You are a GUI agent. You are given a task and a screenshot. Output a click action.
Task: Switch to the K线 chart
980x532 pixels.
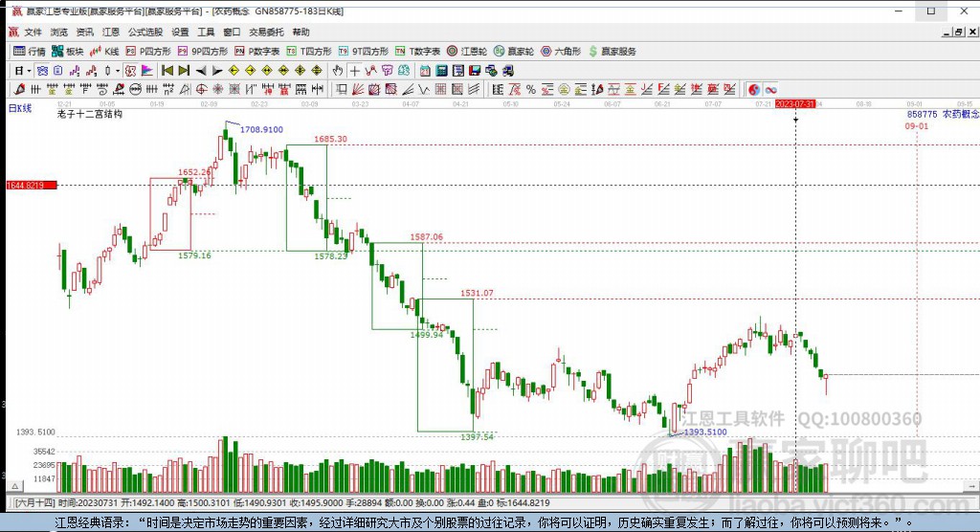104,52
